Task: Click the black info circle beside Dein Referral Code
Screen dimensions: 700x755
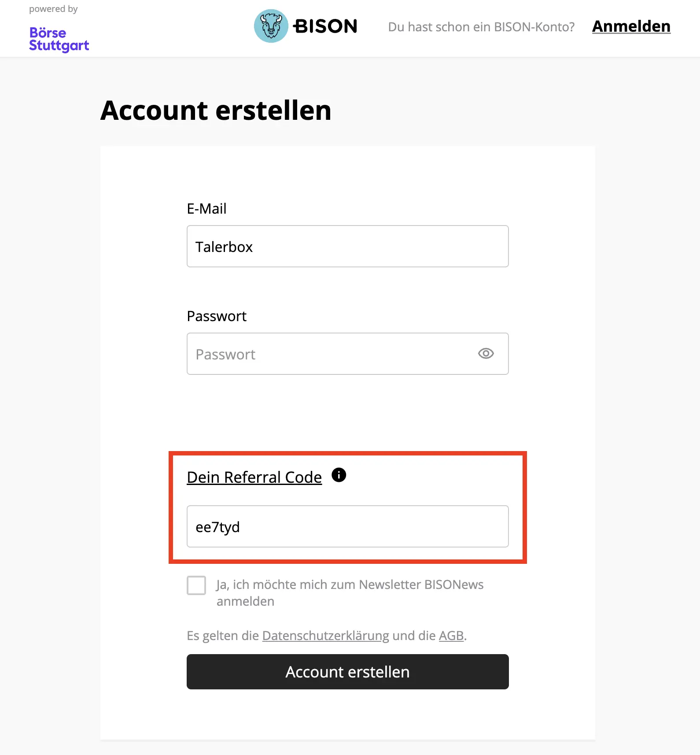Action: tap(339, 475)
